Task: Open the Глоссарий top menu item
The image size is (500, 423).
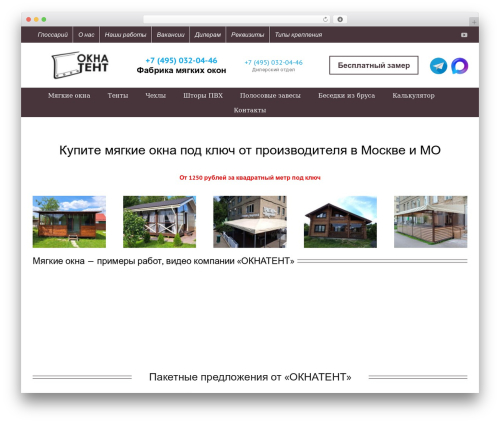Action: (x=52, y=35)
